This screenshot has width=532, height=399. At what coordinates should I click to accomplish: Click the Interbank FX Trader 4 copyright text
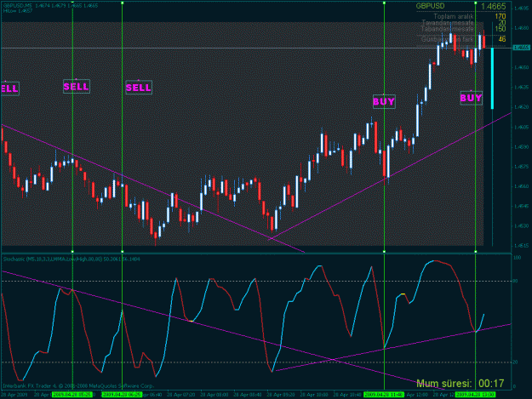(78, 385)
